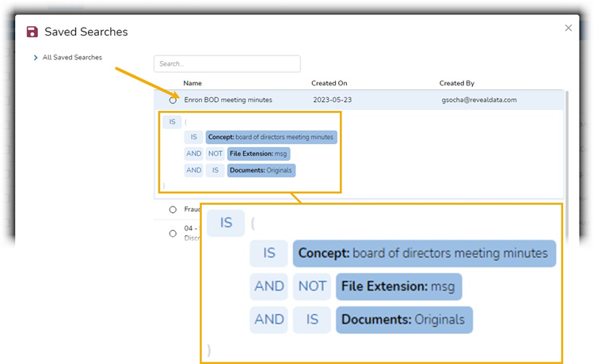Focus the Search input field
Viewport: 594px width, 364px height.
click(227, 63)
